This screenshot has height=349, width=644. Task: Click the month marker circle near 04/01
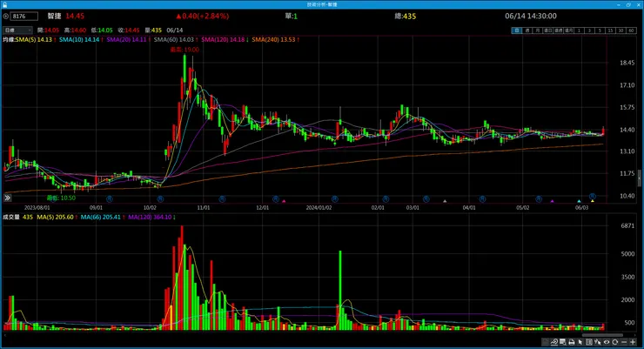[482, 198]
